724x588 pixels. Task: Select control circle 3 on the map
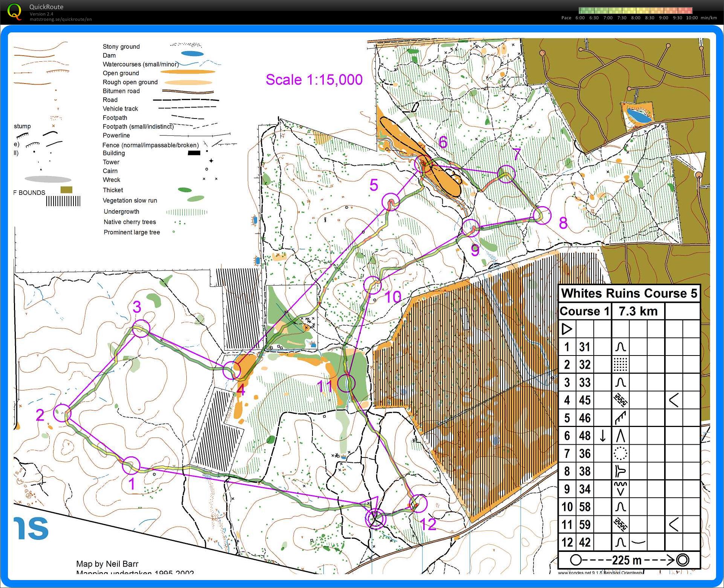(x=141, y=328)
